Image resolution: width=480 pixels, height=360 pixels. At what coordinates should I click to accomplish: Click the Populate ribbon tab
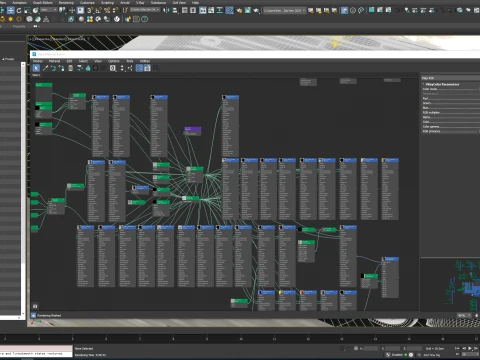[19, 26]
